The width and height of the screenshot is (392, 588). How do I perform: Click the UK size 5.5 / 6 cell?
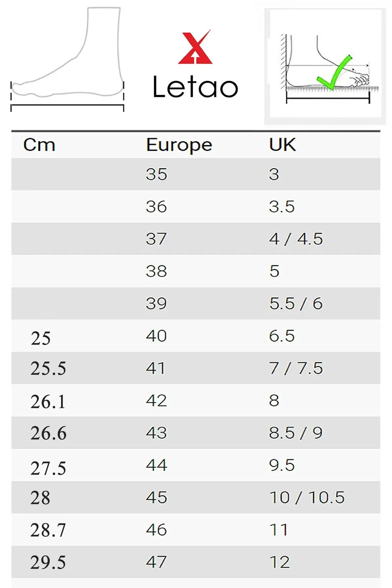tap(296, 303)
